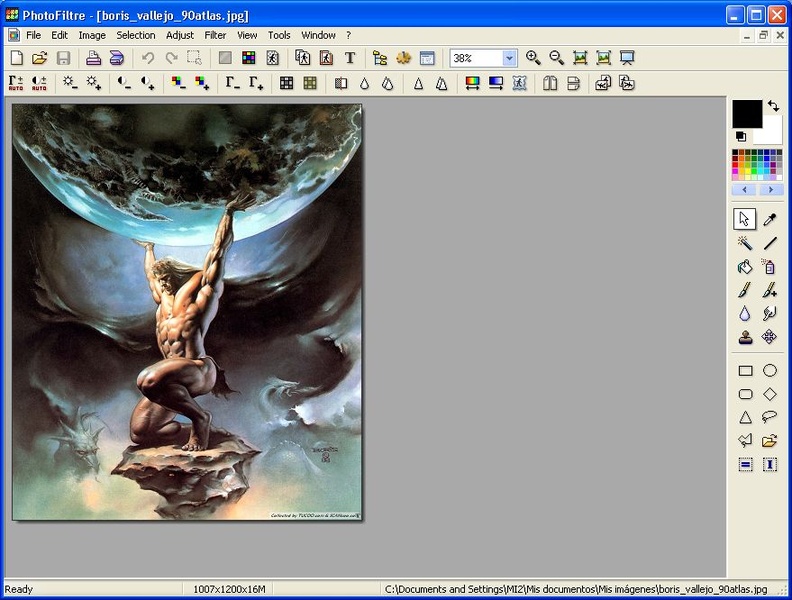Choose the Ellipse selection shape
The image size is (792, 600).
click(x=770, y=371)
